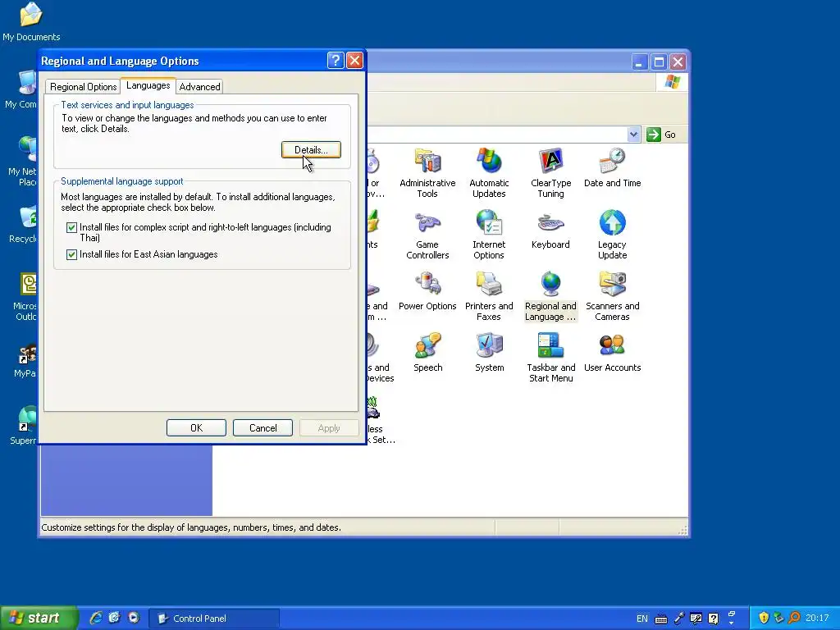Click security shield tray icon
This screenshot has height=630, width=840.
(x=764, y=619)
